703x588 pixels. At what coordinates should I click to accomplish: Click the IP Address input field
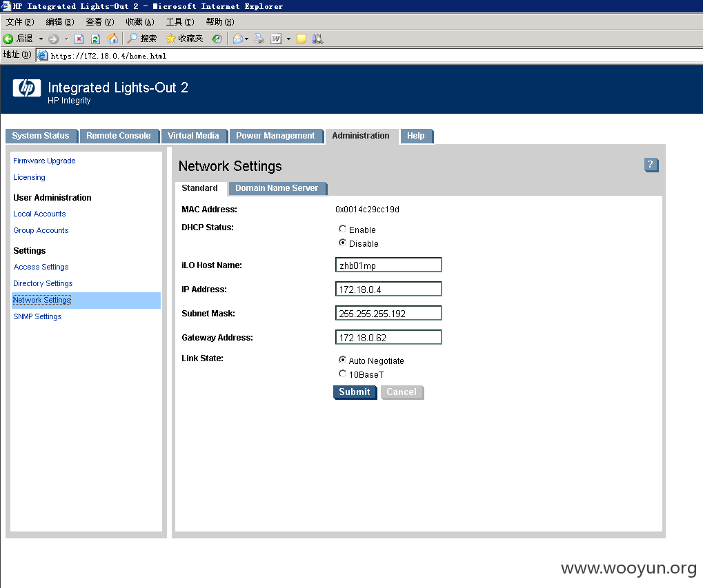pyautogui.click(x=388, y=290)
